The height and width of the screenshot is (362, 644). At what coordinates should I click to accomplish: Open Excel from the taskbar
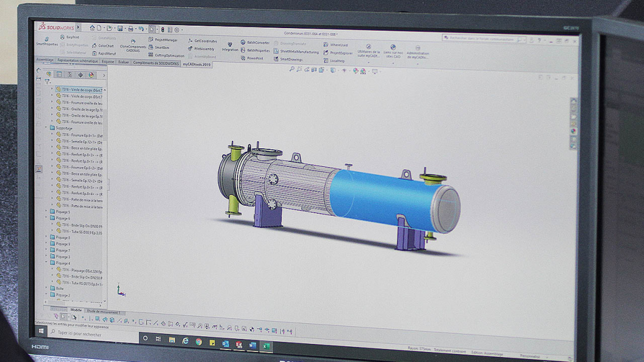pos(266,346)
